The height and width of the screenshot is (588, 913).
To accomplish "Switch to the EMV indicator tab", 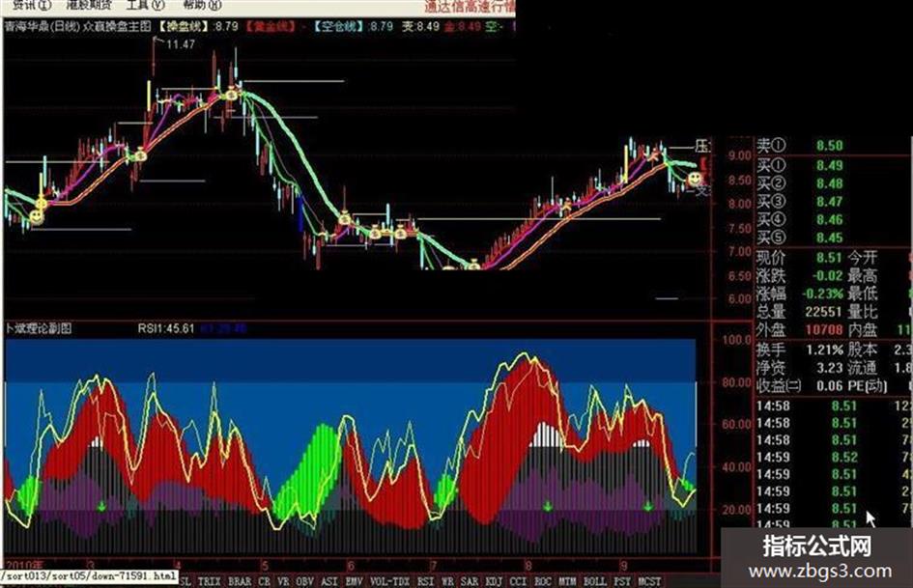I will [354, 581].
